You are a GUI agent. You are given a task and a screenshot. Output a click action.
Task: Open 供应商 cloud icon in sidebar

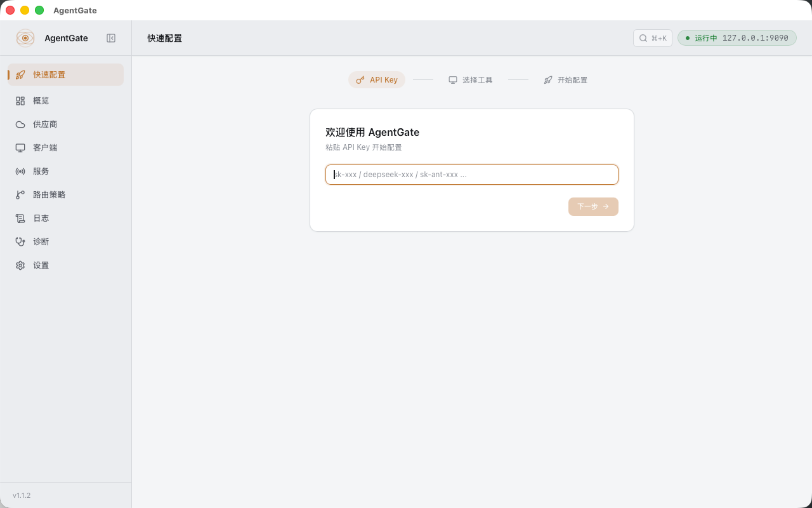20,124
